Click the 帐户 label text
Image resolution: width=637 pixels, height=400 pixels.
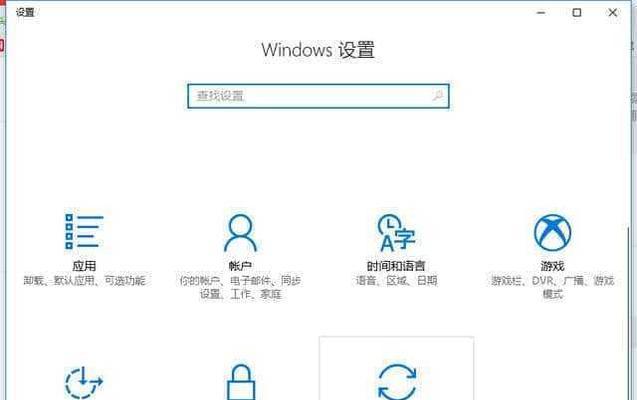240,266
